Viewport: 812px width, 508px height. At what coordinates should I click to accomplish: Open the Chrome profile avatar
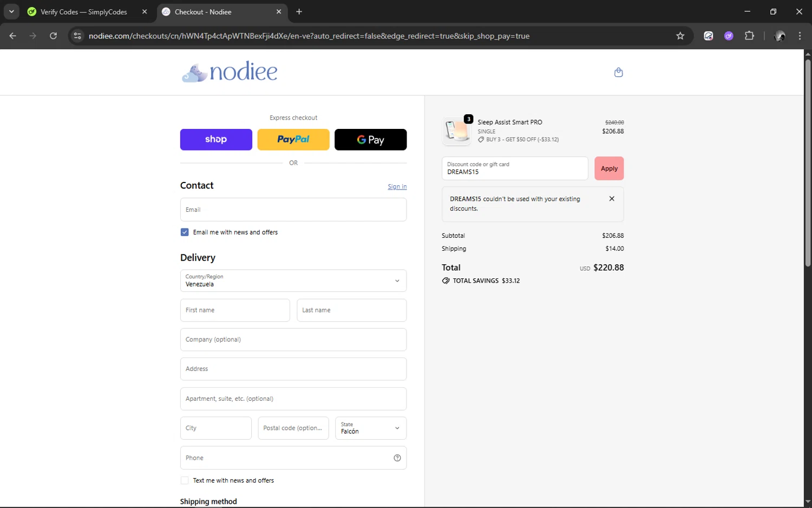tap(780, 36)
